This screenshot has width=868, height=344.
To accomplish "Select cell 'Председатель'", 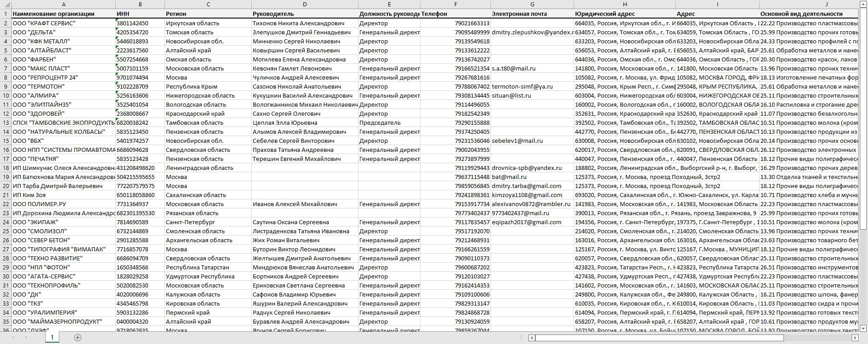I will (x=389, y=123).
